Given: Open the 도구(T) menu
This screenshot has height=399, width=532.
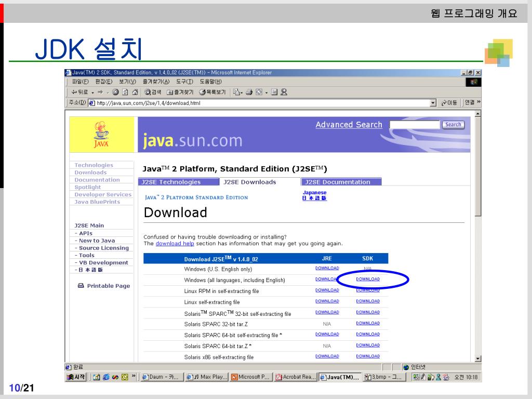Looking at the screenshot, I should point(184,82).
